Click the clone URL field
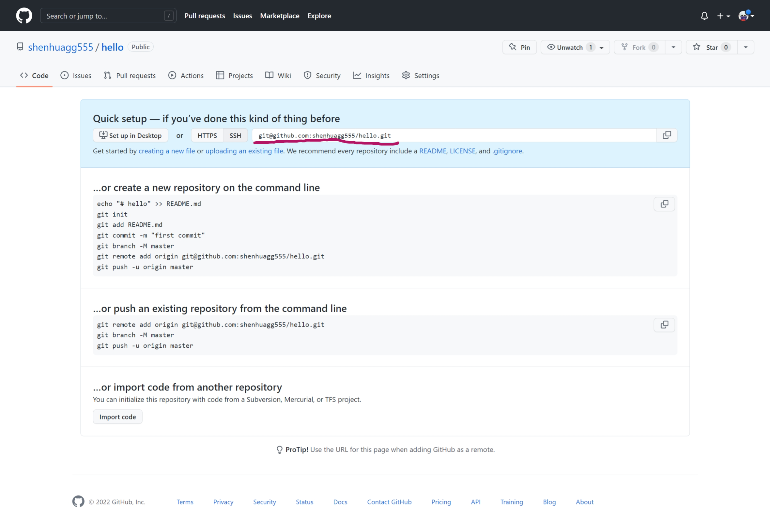The image size is (770, 532). coord(454,135)
